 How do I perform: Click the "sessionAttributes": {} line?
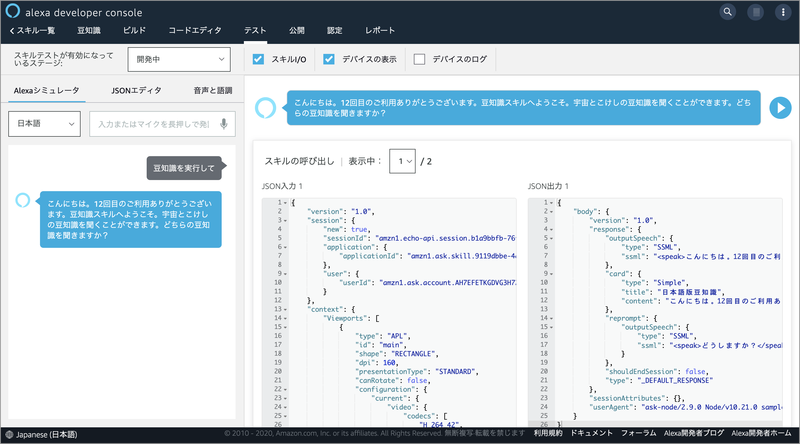(x=637, y=399)
